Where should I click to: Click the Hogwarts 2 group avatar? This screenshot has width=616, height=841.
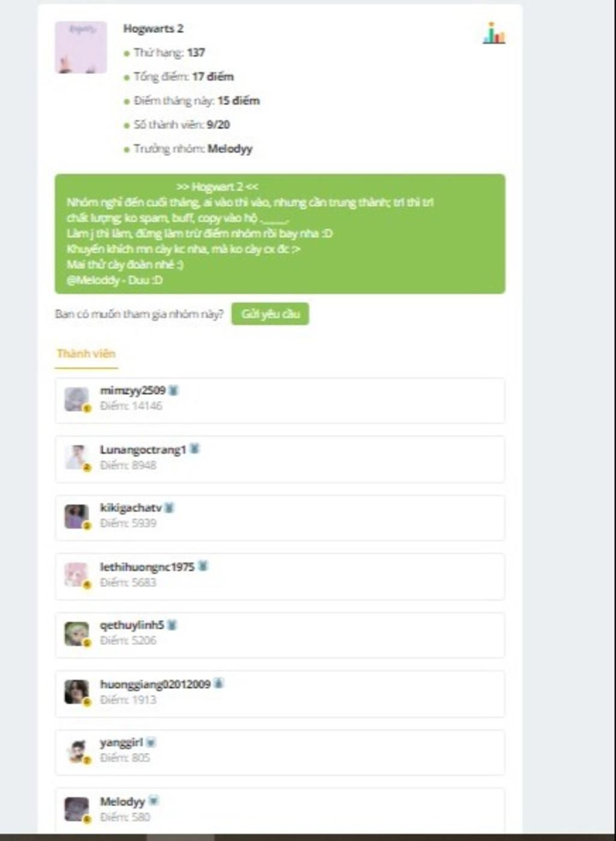click(81, 48)
